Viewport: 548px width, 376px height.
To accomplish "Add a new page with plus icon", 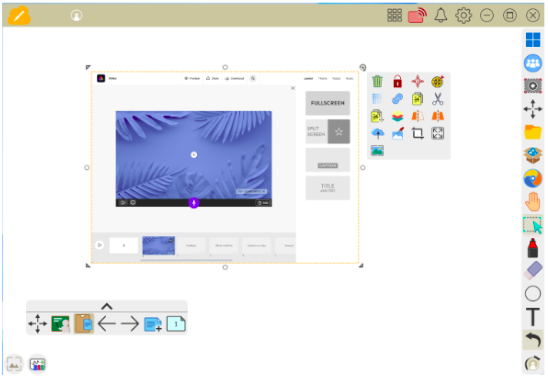I will pyautogui.click(x=153, y=324).
